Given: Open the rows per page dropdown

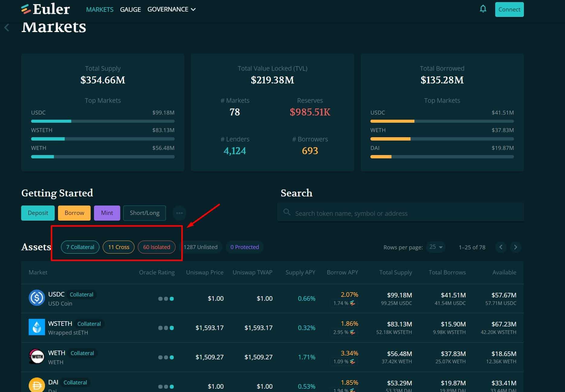Looking at the screenshot, I should [436, 247].
